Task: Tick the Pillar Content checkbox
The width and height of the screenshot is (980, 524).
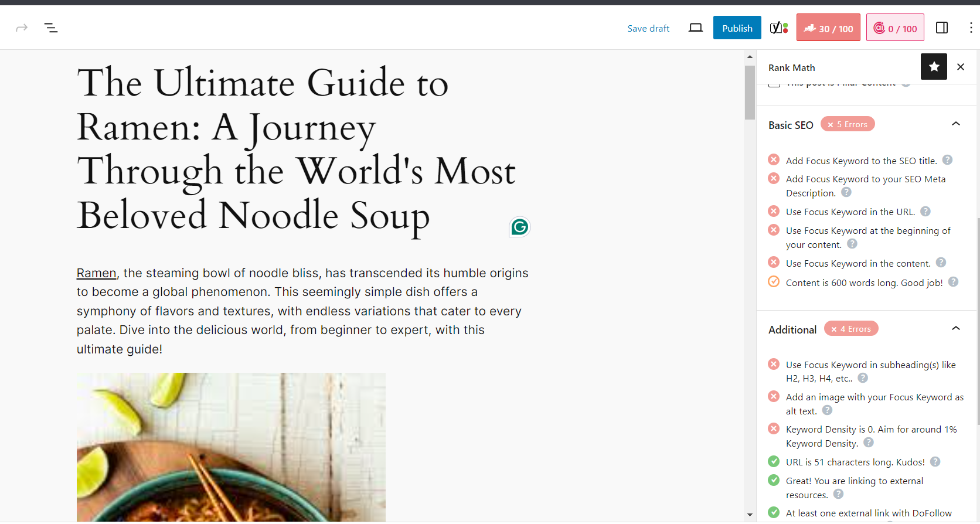Action: 774,84
